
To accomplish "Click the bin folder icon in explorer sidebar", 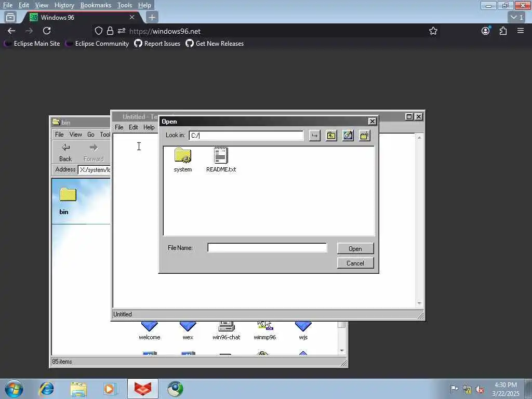I will click(x=68, y=195).
